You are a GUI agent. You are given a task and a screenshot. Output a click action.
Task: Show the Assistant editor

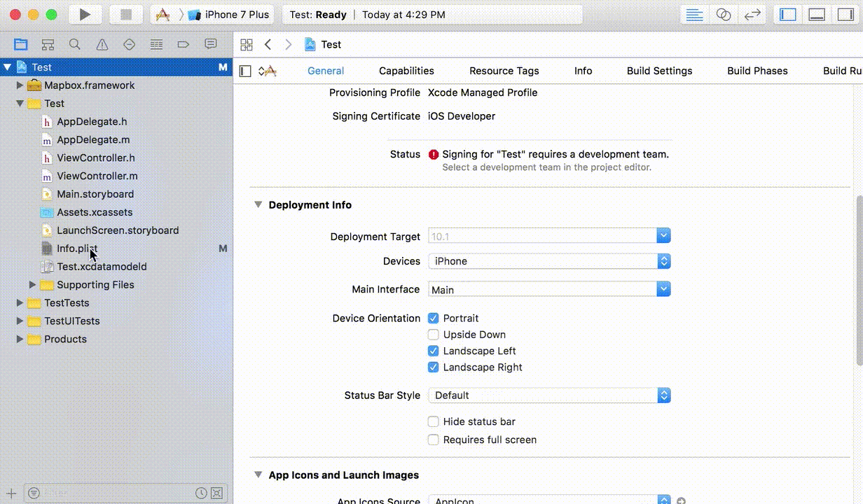coord(724,14)
